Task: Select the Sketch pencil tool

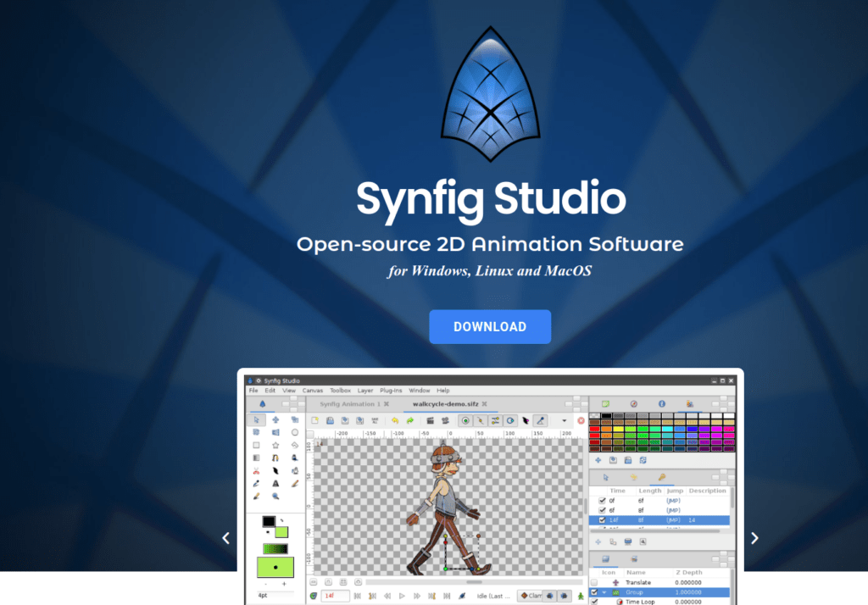Action: [294, 484]
